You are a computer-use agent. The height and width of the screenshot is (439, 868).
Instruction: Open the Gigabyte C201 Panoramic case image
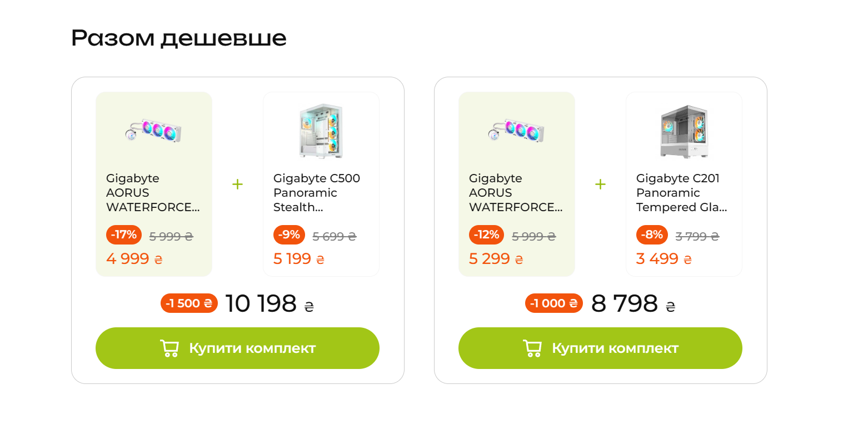tap(684, 132)
